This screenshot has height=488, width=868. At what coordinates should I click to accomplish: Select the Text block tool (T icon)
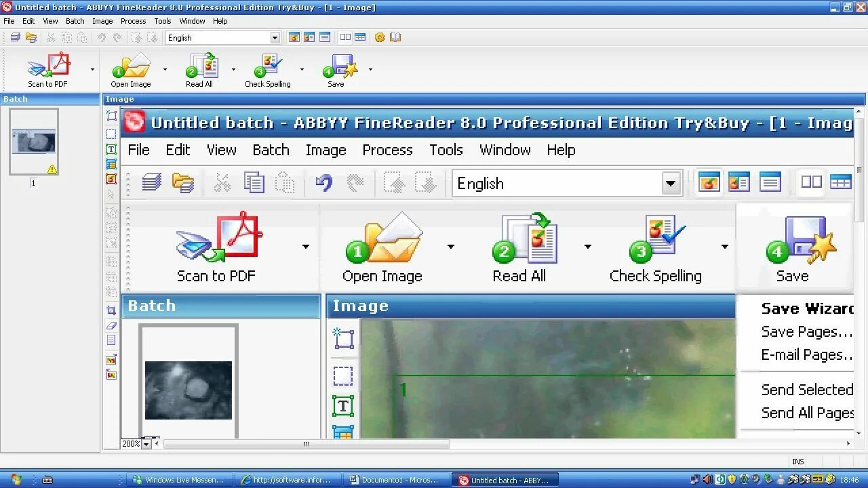[x=111, y=149]
